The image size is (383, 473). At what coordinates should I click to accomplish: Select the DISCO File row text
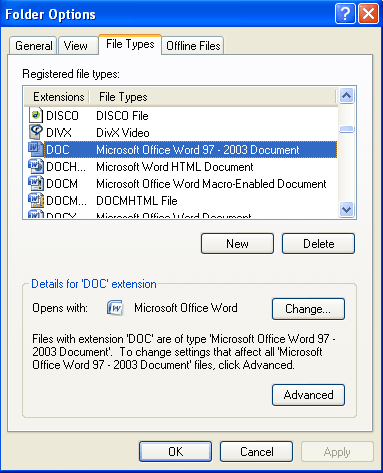(x=122, y=116)
